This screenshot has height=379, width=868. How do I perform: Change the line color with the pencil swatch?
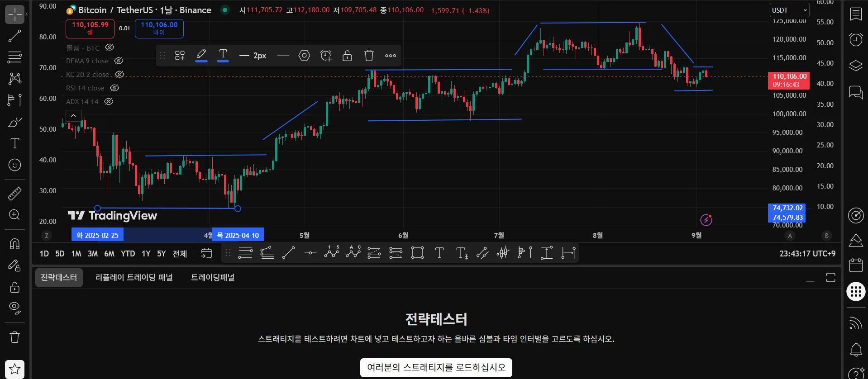(x=201, y=56)
